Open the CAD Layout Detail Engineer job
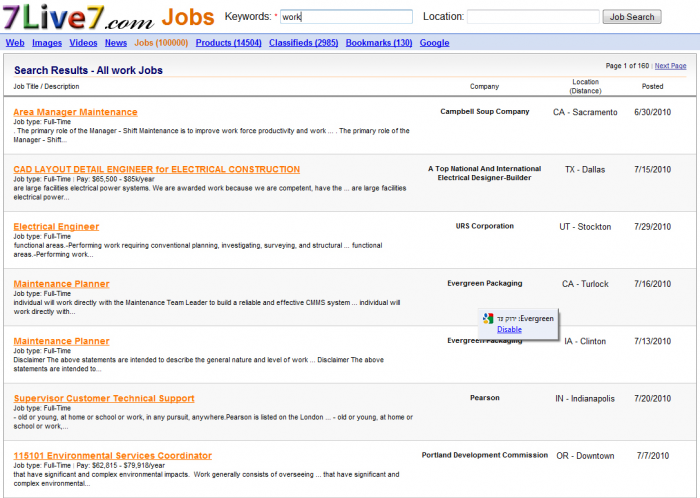 point(157,169)
